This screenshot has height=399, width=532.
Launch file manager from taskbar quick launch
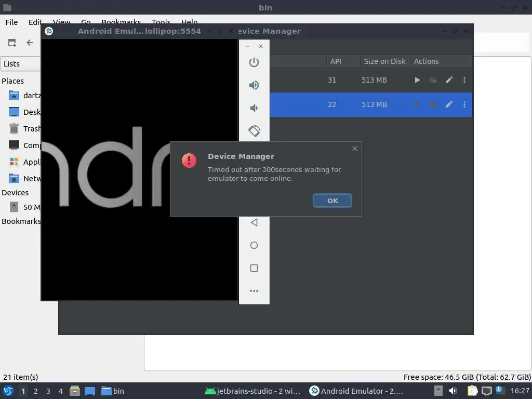[x=75, y=391]
